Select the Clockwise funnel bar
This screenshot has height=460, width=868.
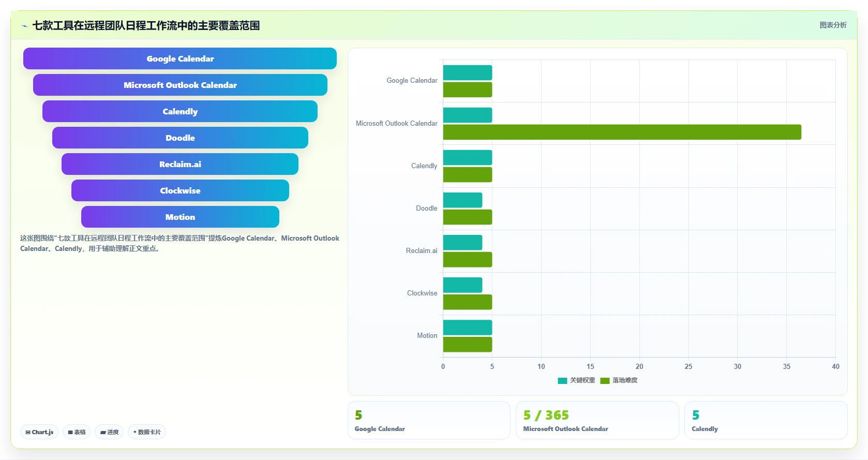pyautogui.click(x=180, y=190)
